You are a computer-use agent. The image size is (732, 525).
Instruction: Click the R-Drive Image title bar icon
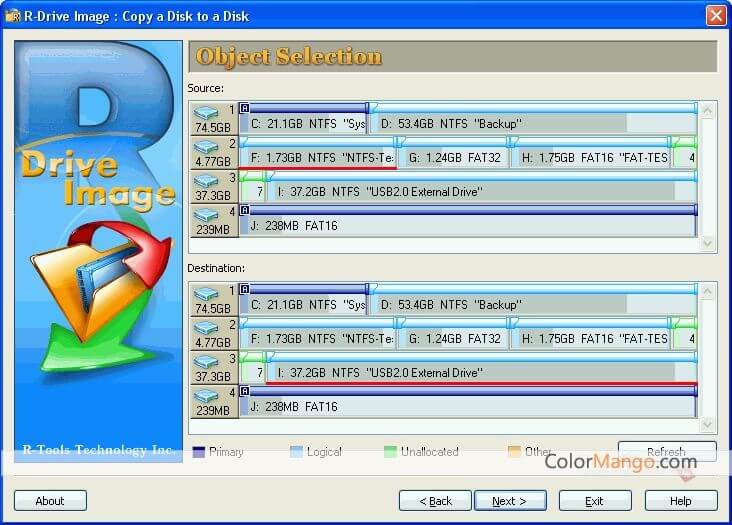[13, 16]
